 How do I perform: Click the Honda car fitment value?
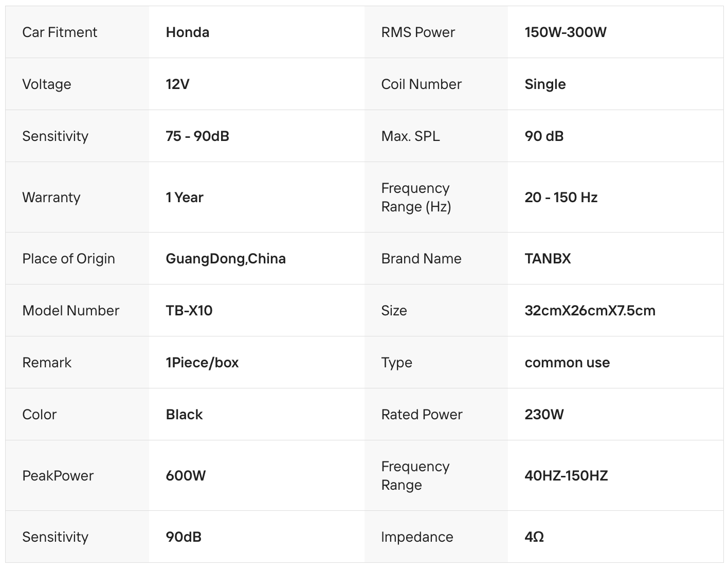pyautogui.click(x=187, y=32)
